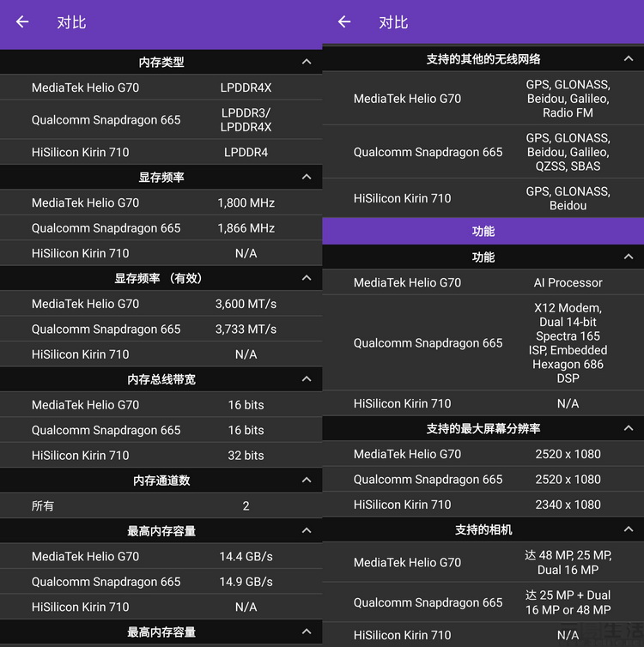The width and height of the screenshot is (644, 647).
Task: Select the 达 25 MP + Dual 16 MP value
Action: (568, 602)
